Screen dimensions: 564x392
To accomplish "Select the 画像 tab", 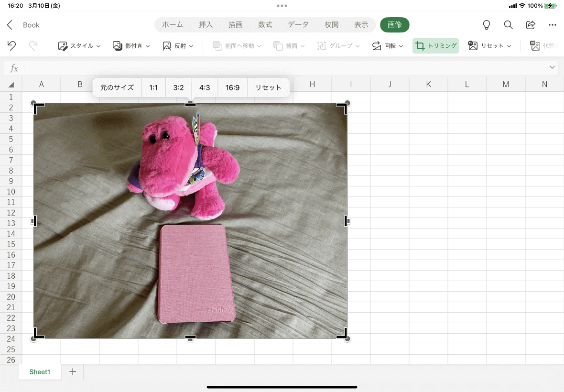I will pos(395,25).
